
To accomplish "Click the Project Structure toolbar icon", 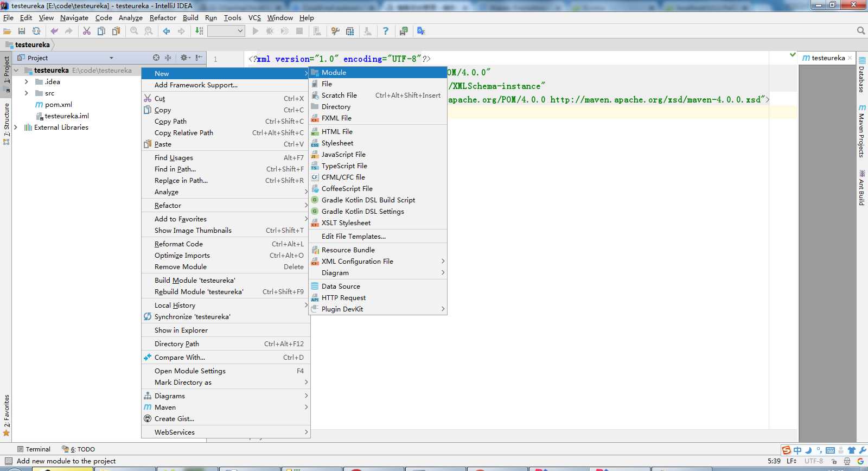I will [350, 31].
